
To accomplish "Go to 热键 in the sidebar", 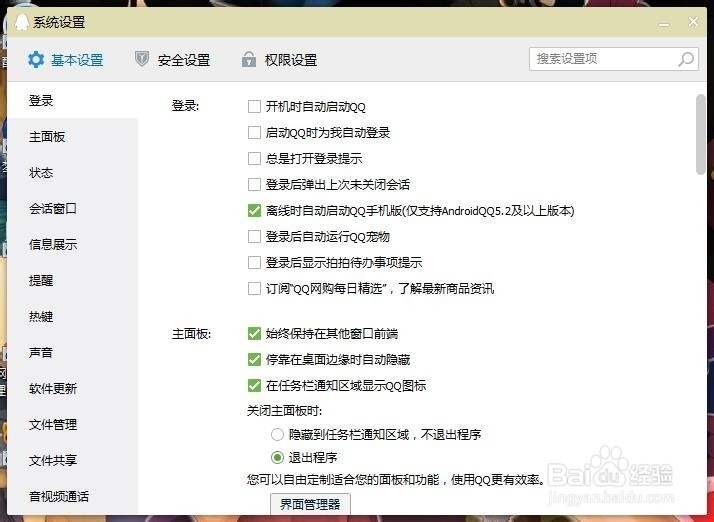I will tap(72, 317).
